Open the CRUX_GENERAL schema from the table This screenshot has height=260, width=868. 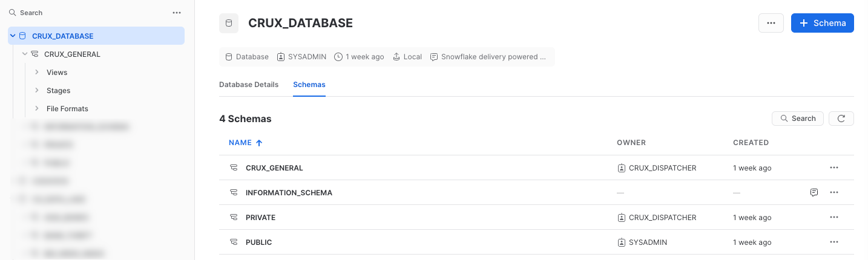click(x=274, y=168)
